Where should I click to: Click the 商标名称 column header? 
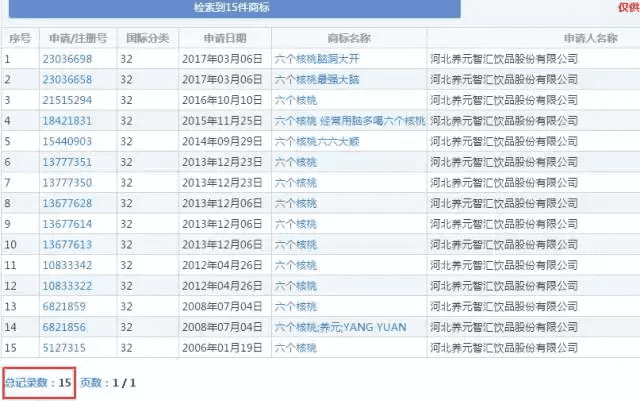pos(349,38)
